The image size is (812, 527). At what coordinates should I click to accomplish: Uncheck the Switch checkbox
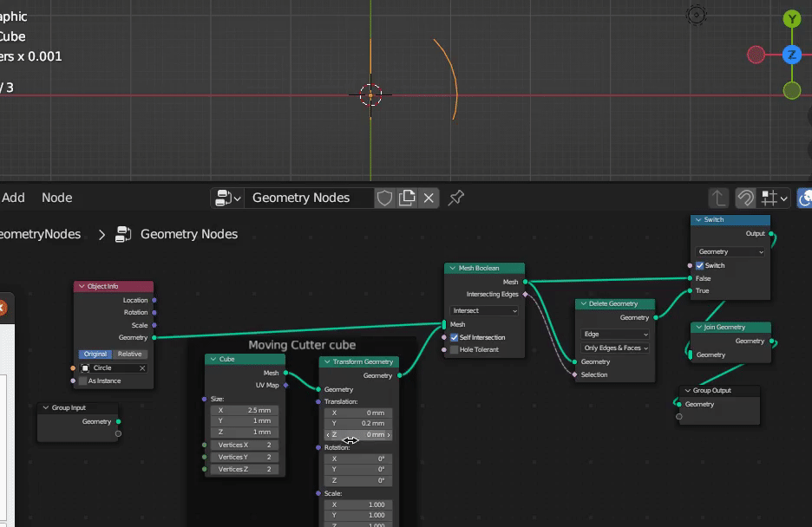pyautogui.click(x=700, y=266)
